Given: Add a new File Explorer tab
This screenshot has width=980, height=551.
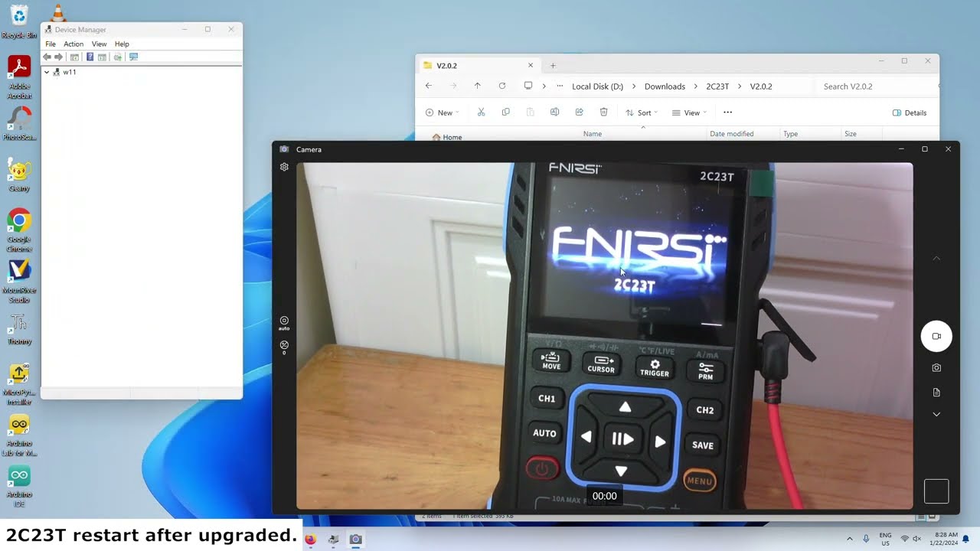Looking at the screenshot, I should (553, 66).
